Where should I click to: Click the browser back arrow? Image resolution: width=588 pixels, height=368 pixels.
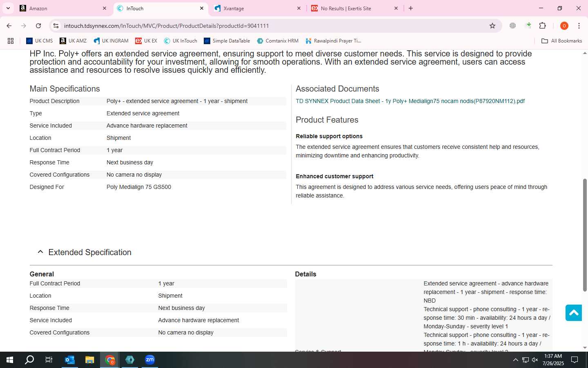(9, 26)
